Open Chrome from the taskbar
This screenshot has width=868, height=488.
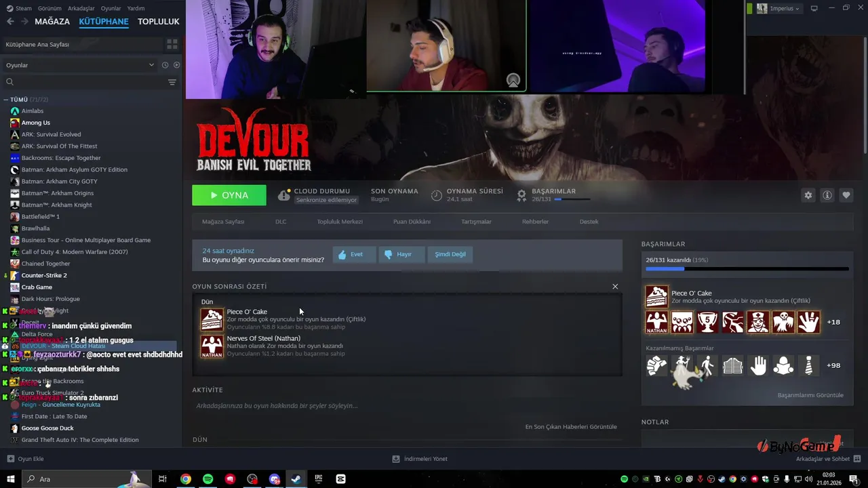pos(185,479)
